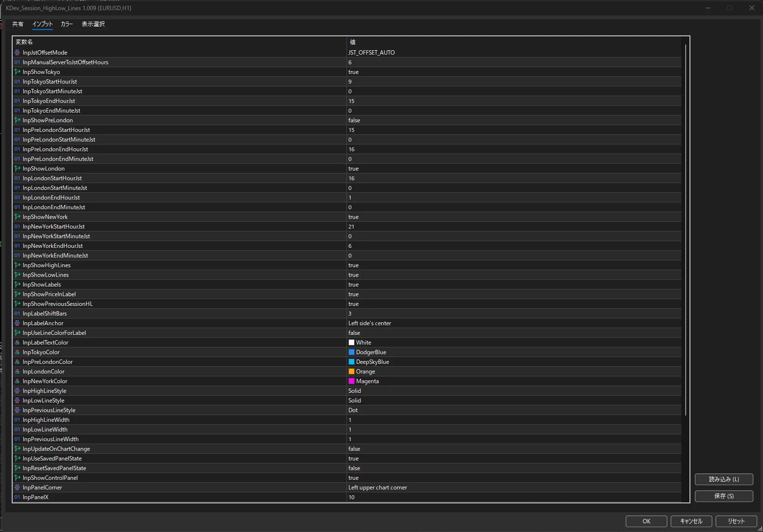Click the bool icon beside InpShowControlPanel

click(x=17, y=478)
